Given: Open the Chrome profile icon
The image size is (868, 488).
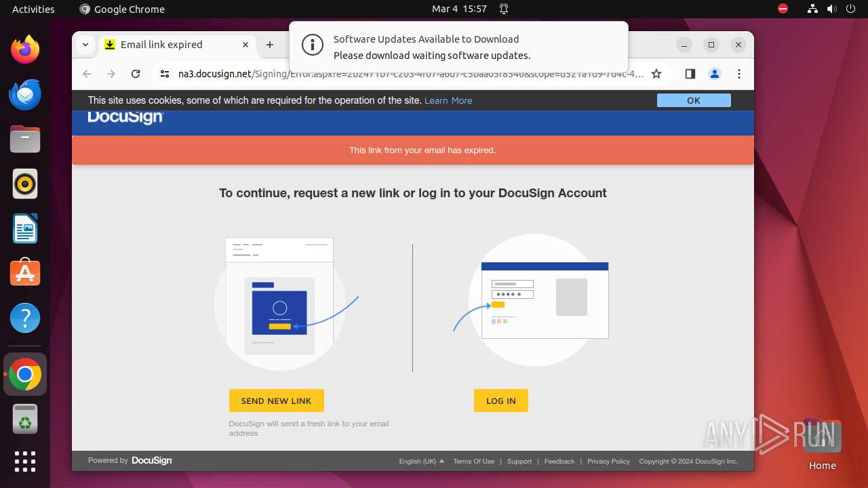Looking at the screenshot, I should [x=715, y=74].
